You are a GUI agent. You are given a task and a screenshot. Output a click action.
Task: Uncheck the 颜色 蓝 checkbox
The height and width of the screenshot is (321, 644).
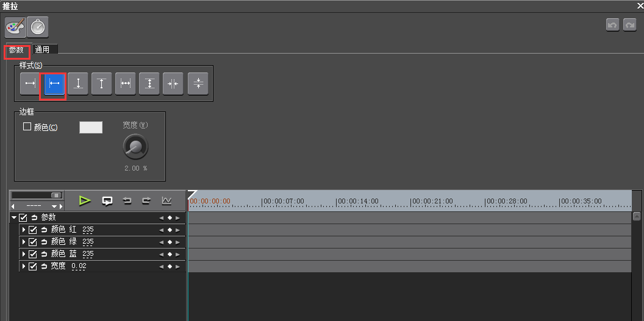33,254
